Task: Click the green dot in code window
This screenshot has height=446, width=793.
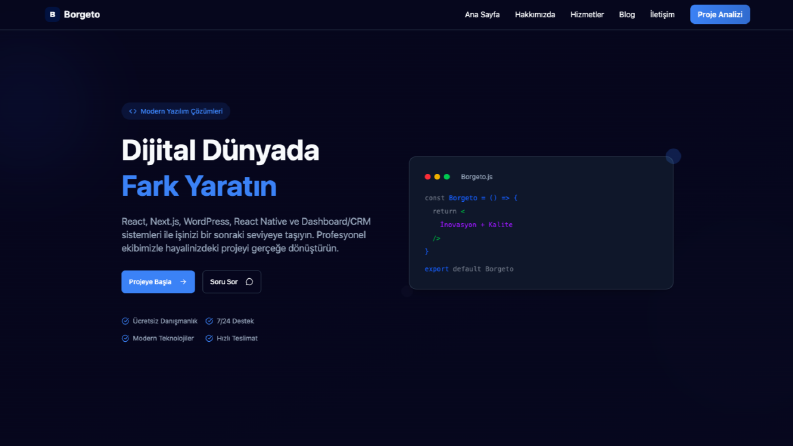Action: pyautogui.click(x=447, y=176)
